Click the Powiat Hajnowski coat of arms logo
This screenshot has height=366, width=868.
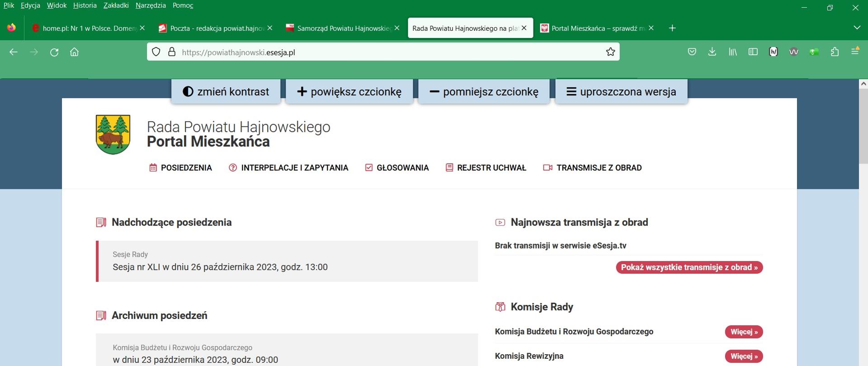point(113,135)
